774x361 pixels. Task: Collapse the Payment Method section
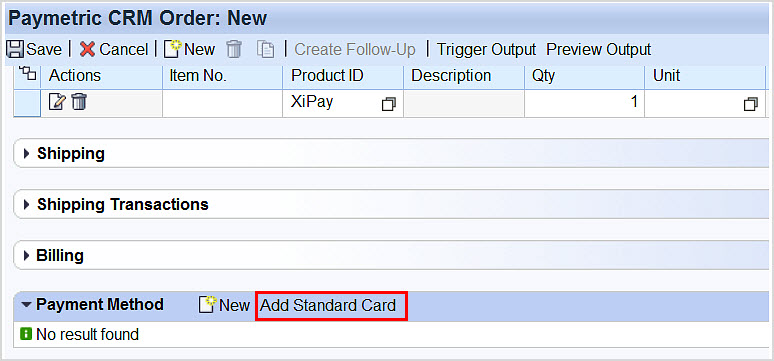pyautogui.click(x=26, y=305)
